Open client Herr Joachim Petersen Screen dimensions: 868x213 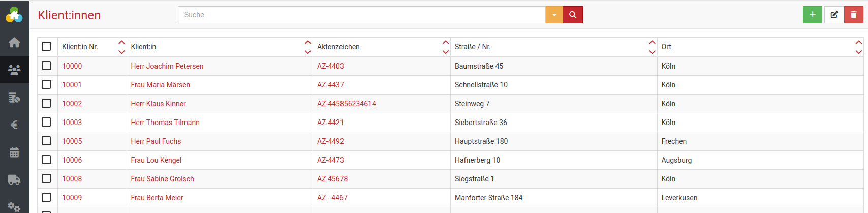167,66
